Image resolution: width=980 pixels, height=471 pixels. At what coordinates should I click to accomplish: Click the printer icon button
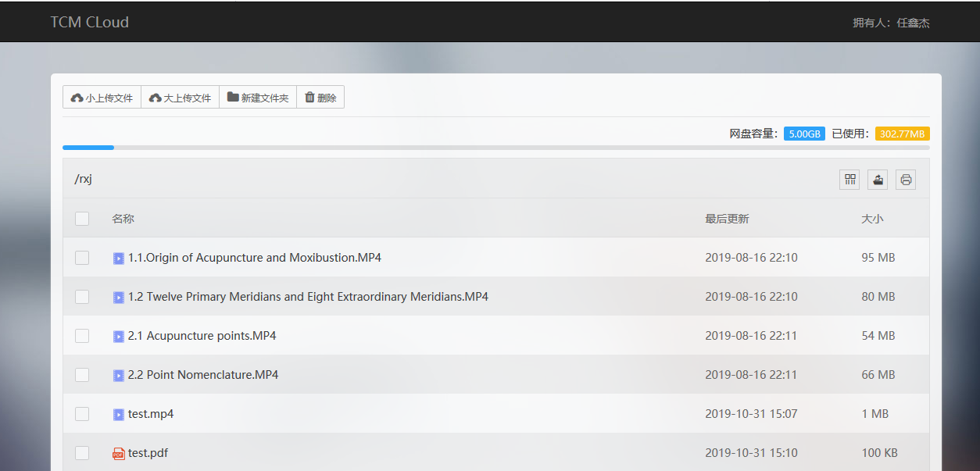point(906,180)
